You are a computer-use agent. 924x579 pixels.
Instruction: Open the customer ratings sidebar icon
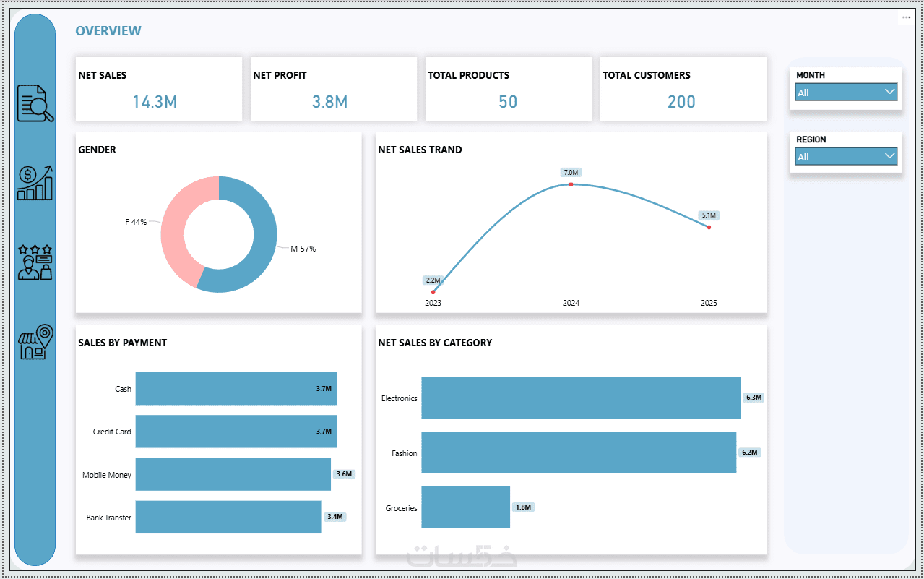(x=35, y=261)
